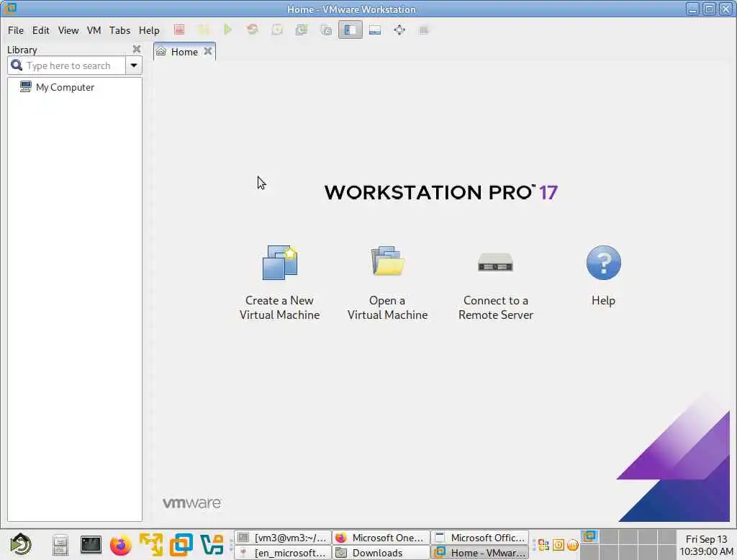
Task: Click the Create a New Virtual Machine icon
Action: pyautogui.click(x=280, y=263)
